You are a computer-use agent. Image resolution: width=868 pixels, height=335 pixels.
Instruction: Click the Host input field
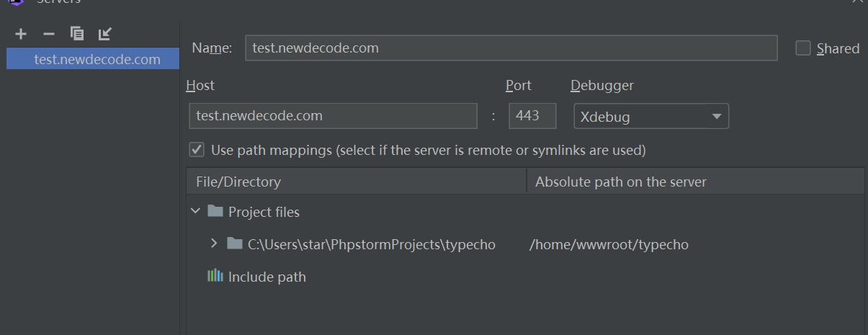[333, 116]
